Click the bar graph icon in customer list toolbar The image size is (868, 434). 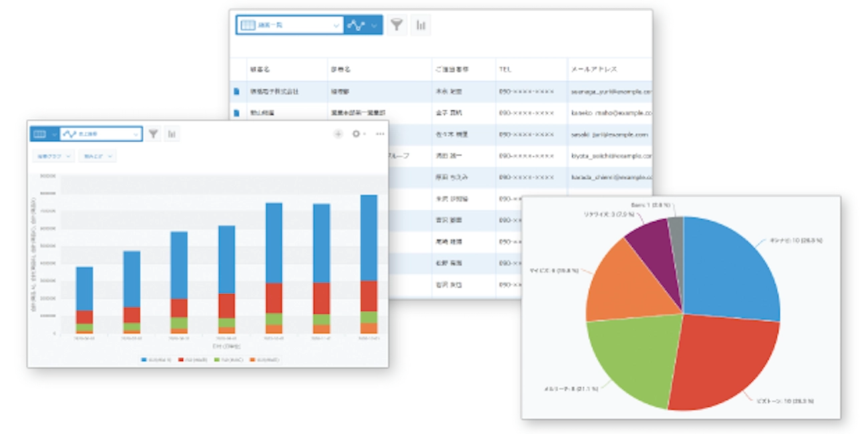click(x=421, y=25)
